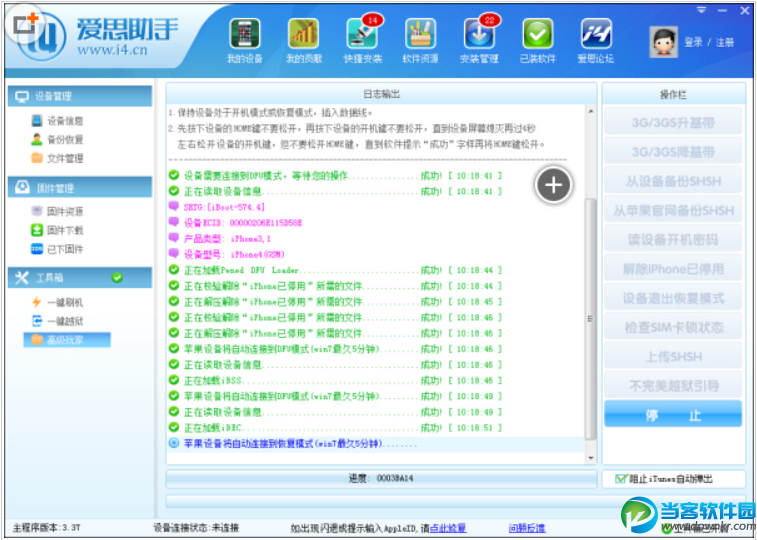Open 快速安装 with the 14 badge
757x540 pixels.
(x=363, y=41)
